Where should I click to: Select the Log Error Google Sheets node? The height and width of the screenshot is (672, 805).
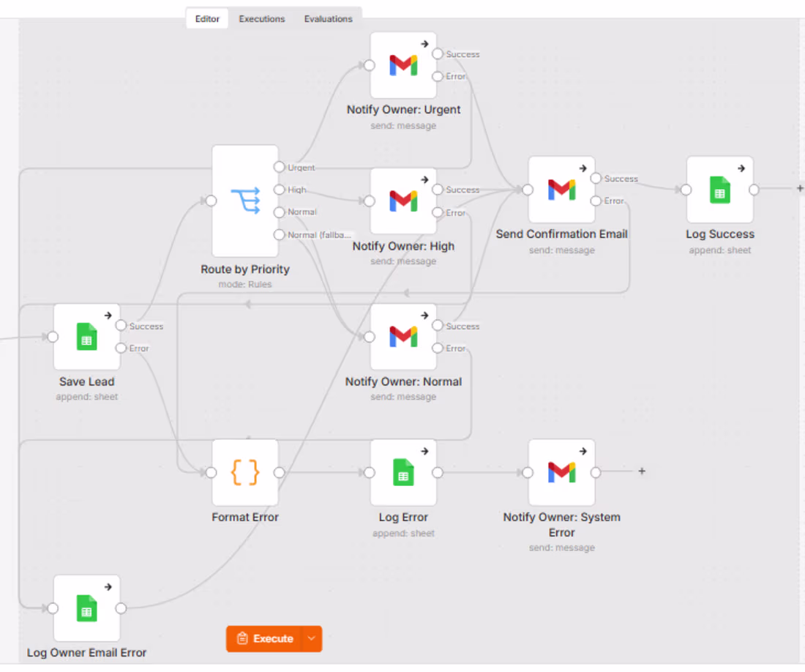[x=403, y=472]
